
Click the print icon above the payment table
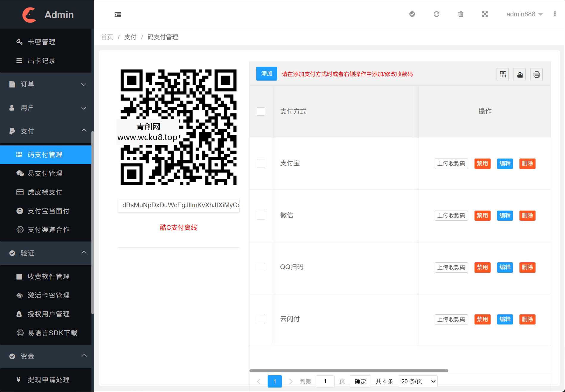(536, 74)
